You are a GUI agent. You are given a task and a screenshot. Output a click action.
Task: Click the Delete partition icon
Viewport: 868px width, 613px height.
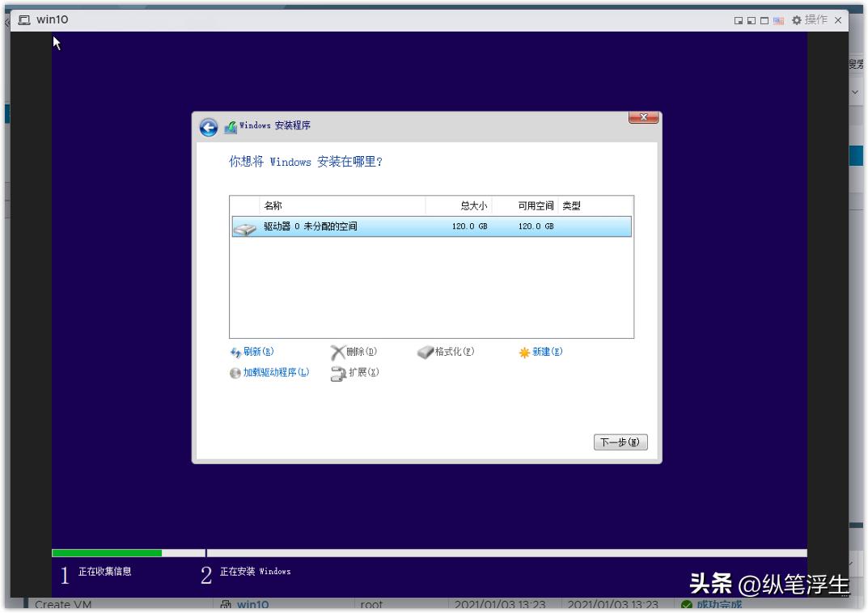pos(340,351)
